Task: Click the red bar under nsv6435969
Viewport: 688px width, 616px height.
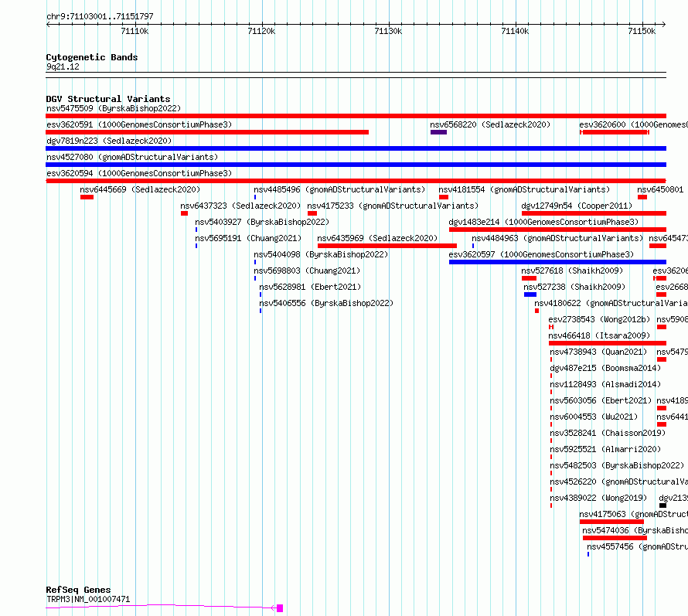Action: point(387,246)
